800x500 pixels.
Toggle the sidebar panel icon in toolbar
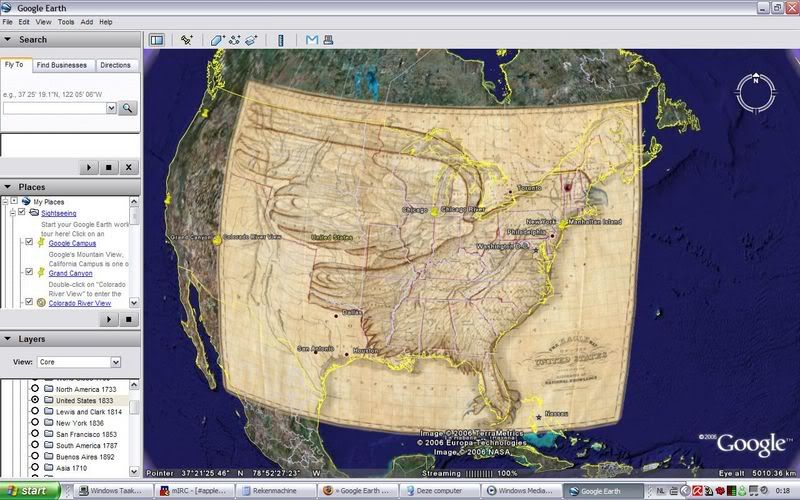click(157, 40)
